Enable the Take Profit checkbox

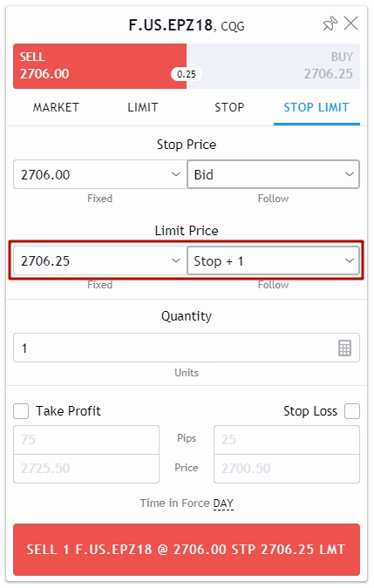point(21,410)
